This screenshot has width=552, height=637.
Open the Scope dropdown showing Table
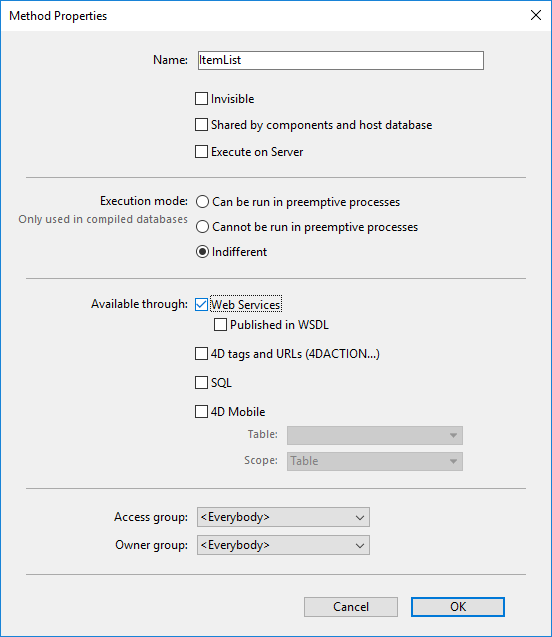coord(374,462)
